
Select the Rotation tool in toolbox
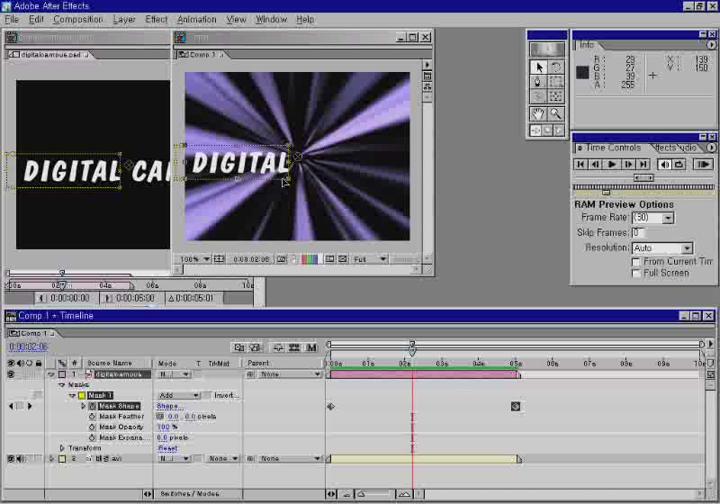coord(556,67)
